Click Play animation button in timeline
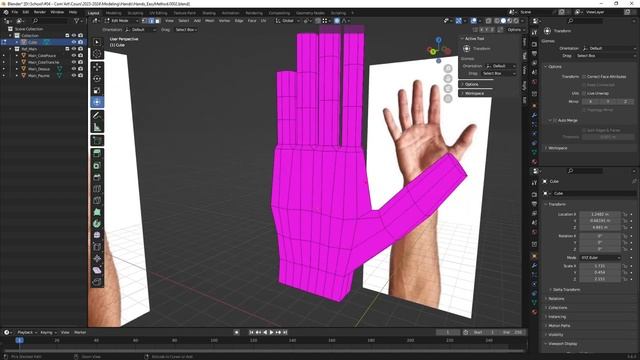This screenshot has height=360, width=640. tap(271, 332)
